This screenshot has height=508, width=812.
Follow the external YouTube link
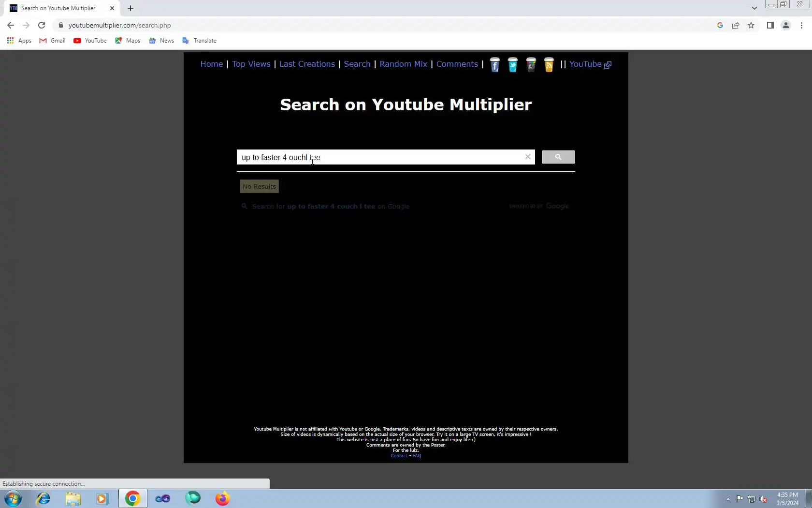point(590,64)
